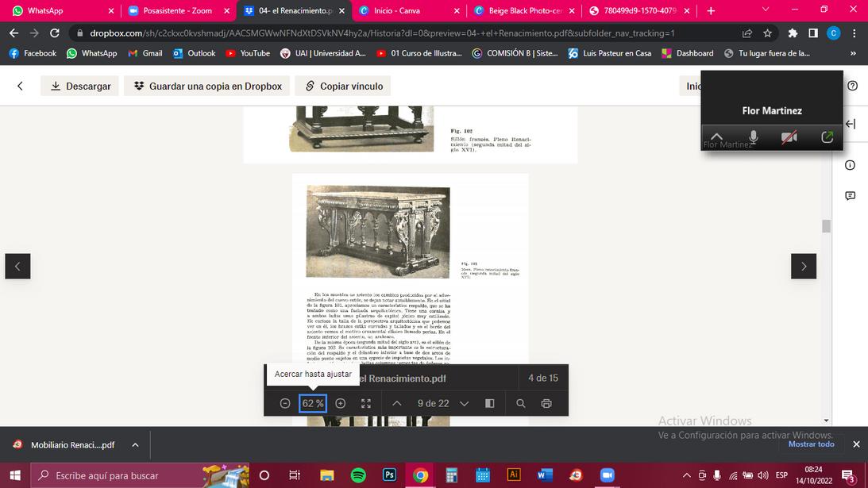Open the Dropbox help question mark icon

[x=852, y=86]
